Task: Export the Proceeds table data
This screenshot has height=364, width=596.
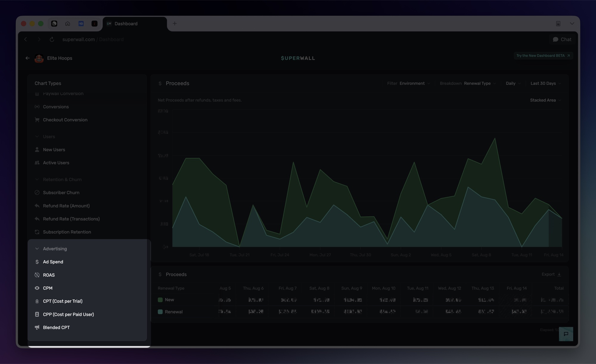Action: point(551,274)
